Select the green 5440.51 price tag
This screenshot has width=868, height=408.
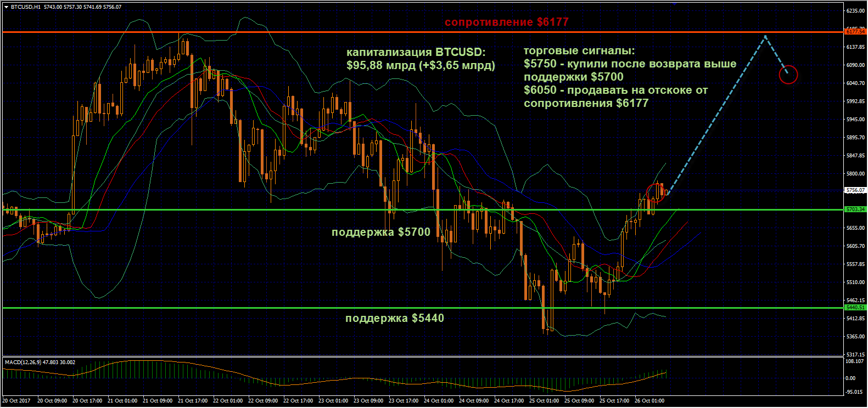click(x=855, y=308)
